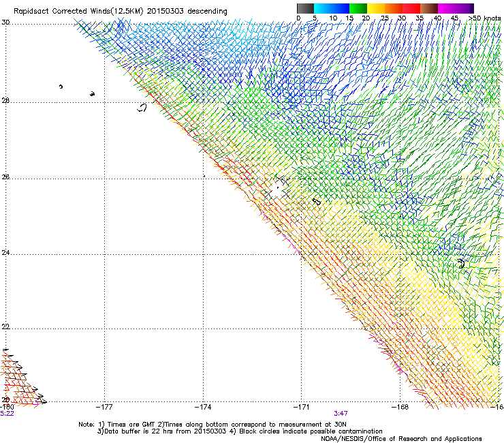Click the longitude label '-171'
This screenshot has height=443, width=504.
[302, 407]
